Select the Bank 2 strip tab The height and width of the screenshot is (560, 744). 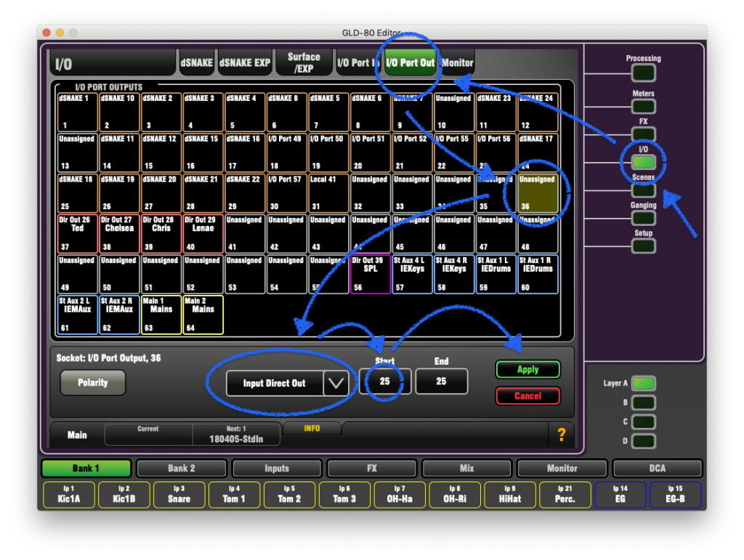[181, 468]
